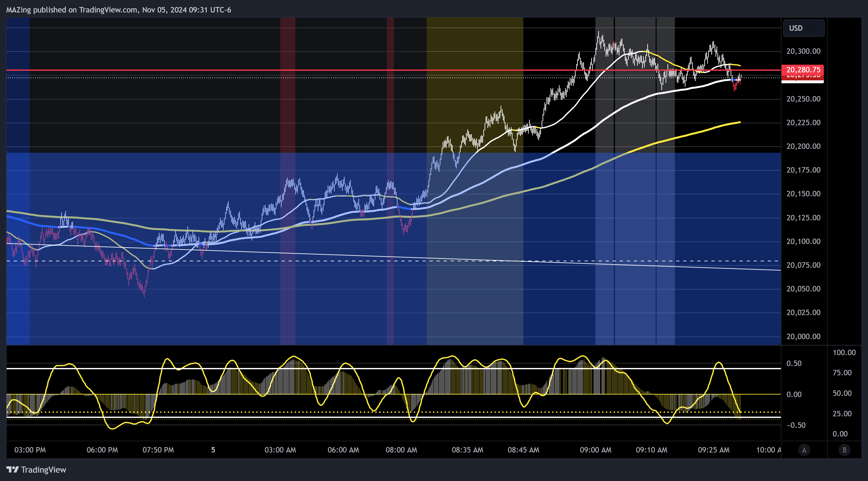Screen dimensions: 868x481
Task: Click the 100.00 indicator scale value
Action: [844, 353]
